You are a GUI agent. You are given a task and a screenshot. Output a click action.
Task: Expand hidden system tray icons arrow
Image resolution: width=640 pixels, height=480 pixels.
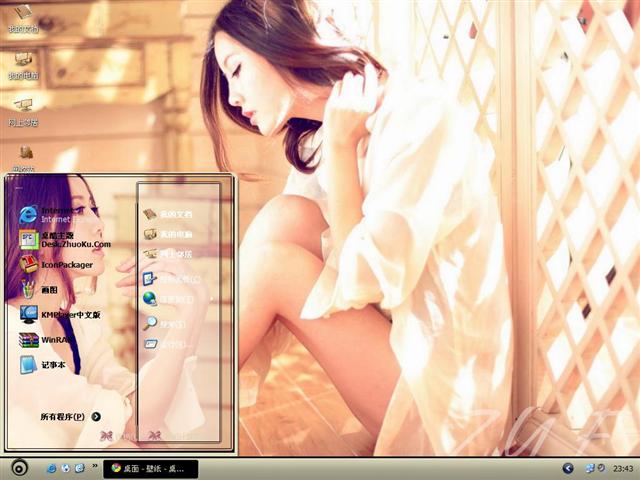pos(568,468)
